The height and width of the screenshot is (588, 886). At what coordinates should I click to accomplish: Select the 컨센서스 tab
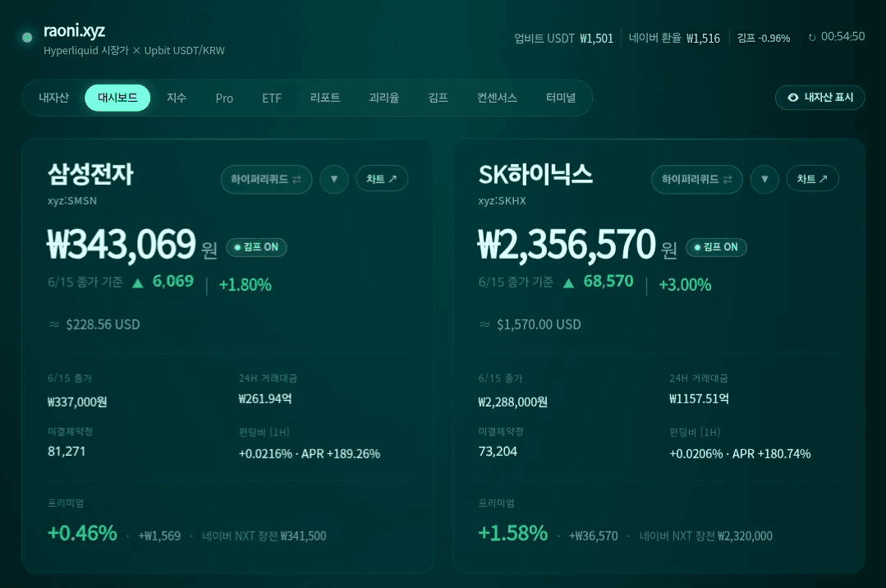point(497,98)
